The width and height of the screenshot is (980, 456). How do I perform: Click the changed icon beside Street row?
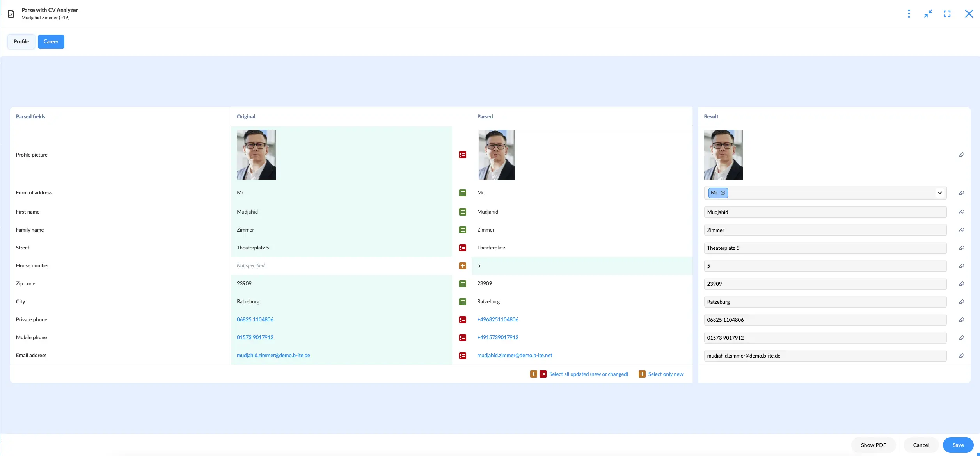point(462,248)
